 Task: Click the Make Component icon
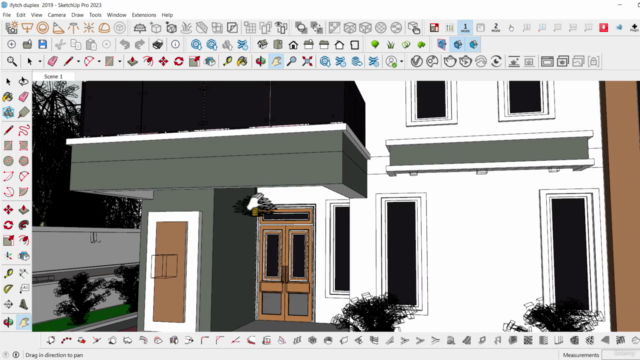click(8, 112)
